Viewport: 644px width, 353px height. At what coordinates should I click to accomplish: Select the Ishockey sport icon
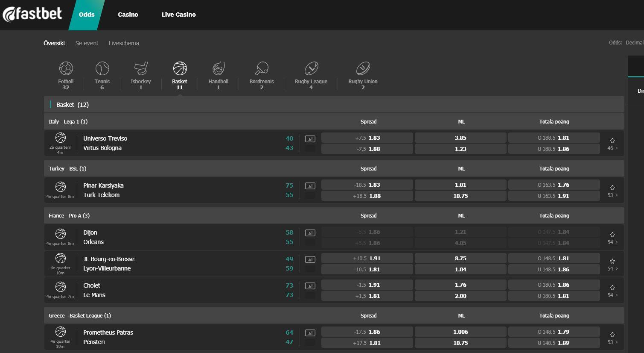point(141,68)
